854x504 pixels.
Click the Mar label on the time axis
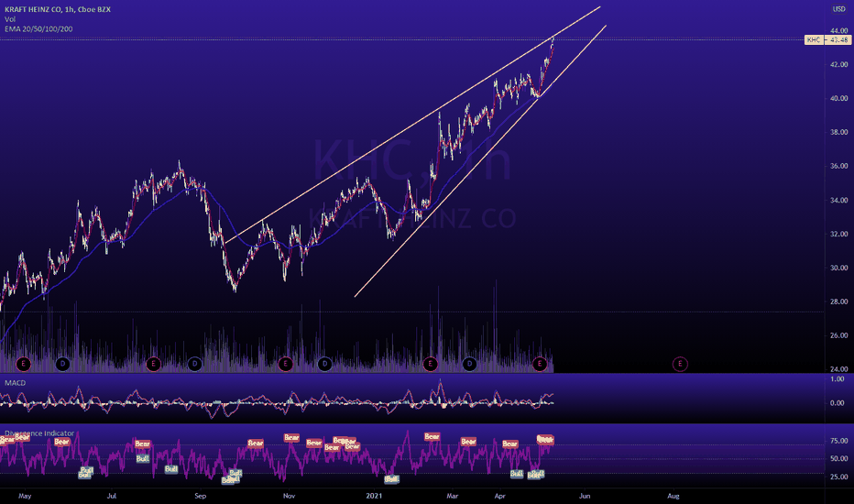coord(452,496)
